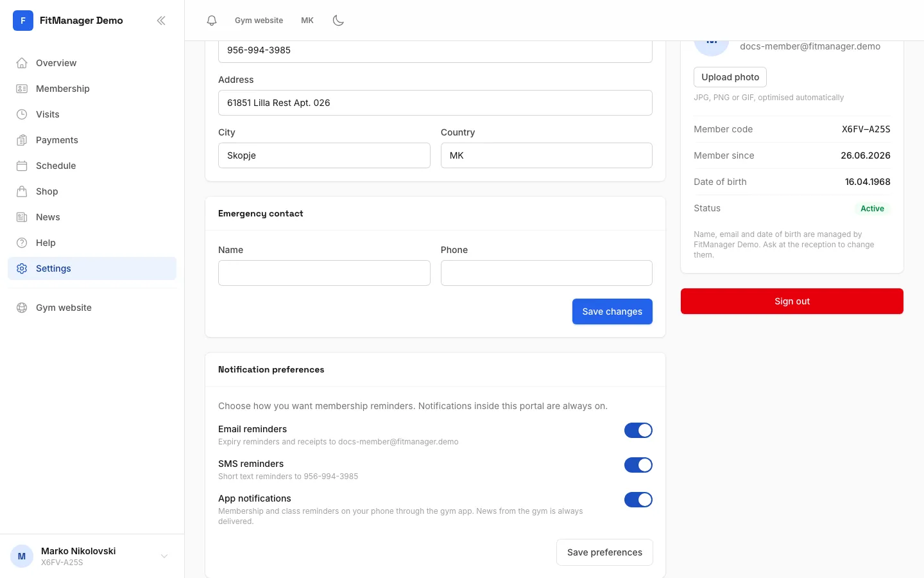Screen dimensions: 924x578
Task: Open Payments page from sidebar
Action: [92, 140]
